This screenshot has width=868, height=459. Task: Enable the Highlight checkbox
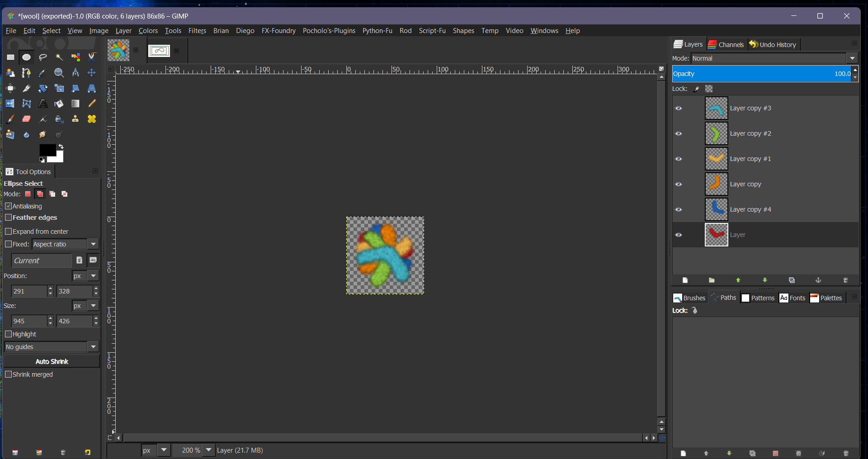click(8, 334)
